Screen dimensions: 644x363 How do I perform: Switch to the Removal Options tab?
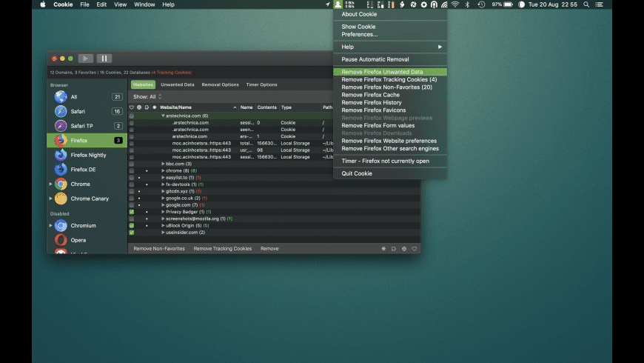point(220,84)
